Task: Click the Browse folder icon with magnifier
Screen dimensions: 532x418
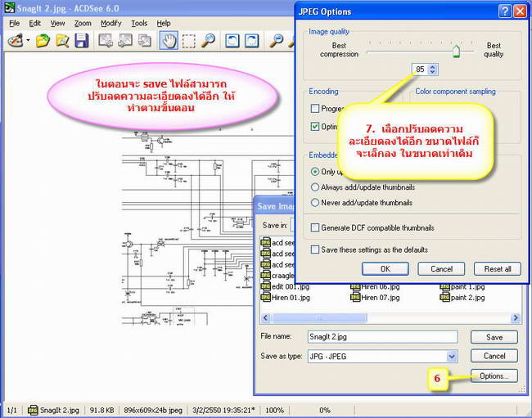Action: pyautogui.click(x=62, y=40)
